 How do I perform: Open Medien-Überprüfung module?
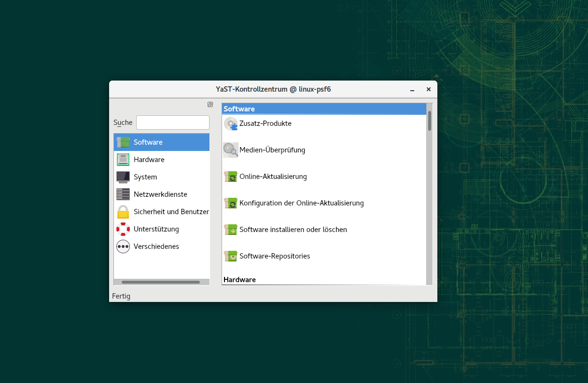pos(272,150)
